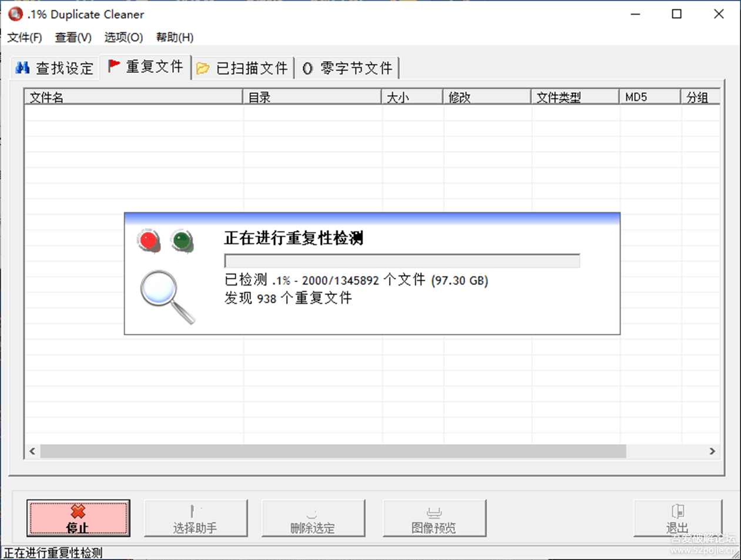
Task: Click the right arrow of the horizontal scrollbar
Action: [x=713, y=451]
